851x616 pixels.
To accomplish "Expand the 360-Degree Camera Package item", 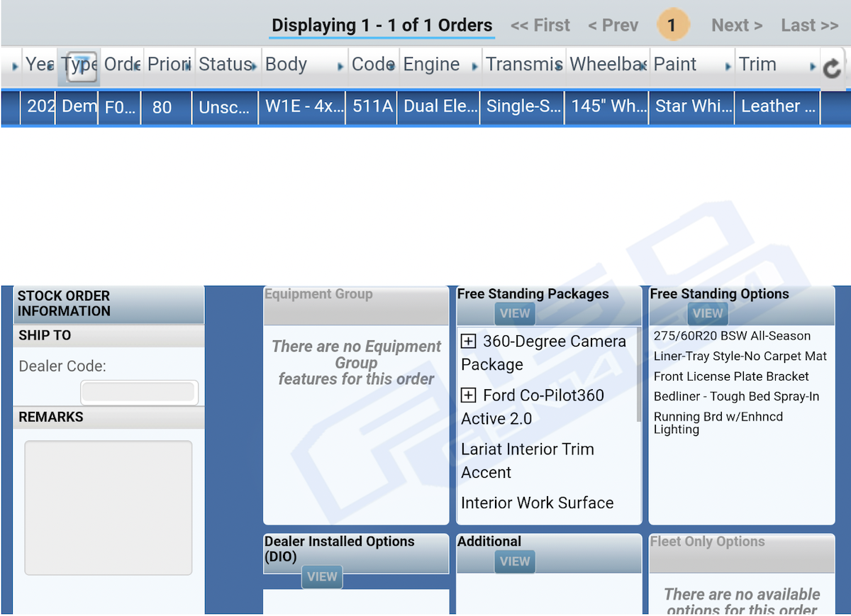I will point(468,342).
